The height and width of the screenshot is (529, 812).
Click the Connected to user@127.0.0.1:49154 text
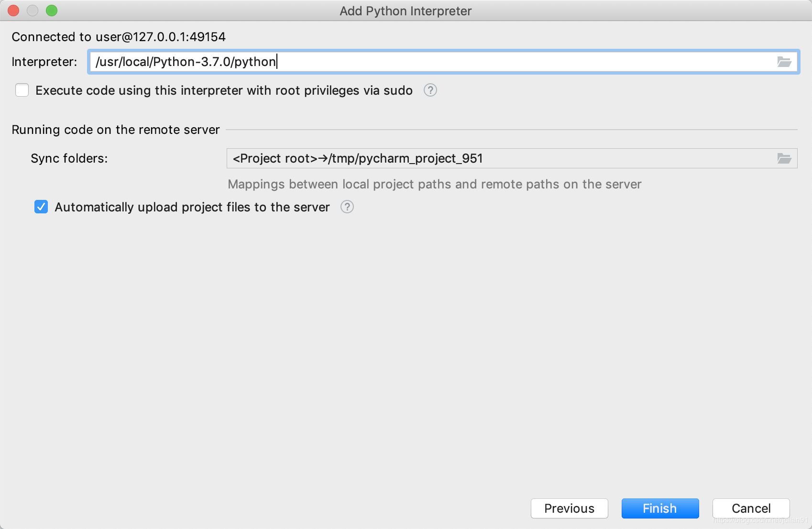click(119, 37)
